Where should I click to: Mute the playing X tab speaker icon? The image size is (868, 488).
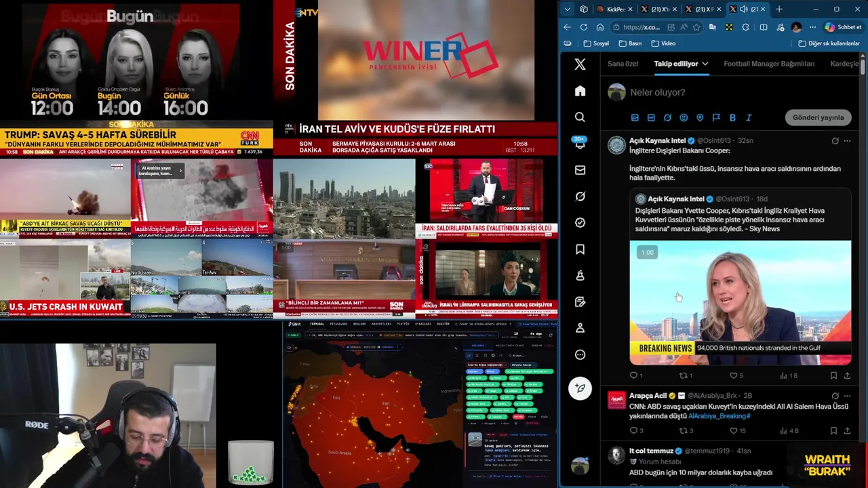click(x=744, y=9)
